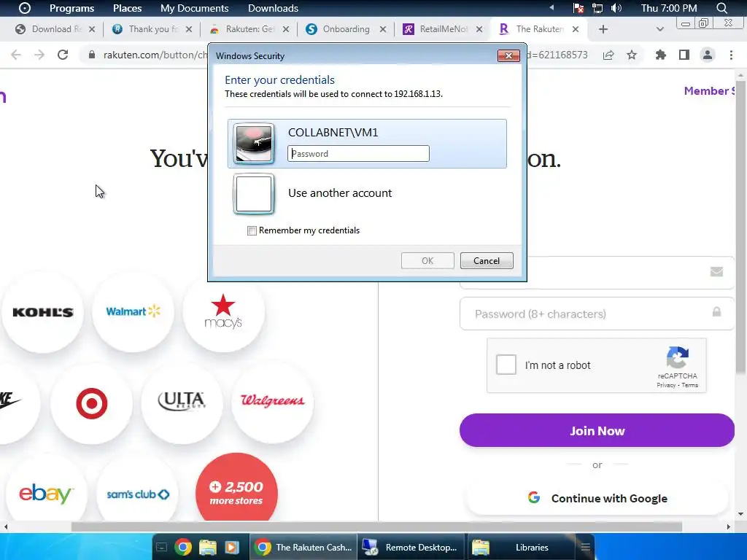
Task: Launch Chrome from taskbar launcher
Action: point(183,547)
